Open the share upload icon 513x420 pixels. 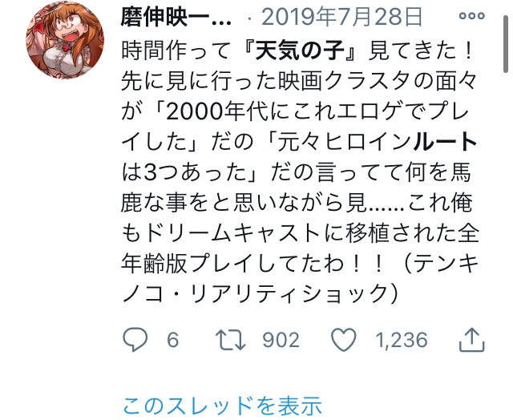point(471,340)
